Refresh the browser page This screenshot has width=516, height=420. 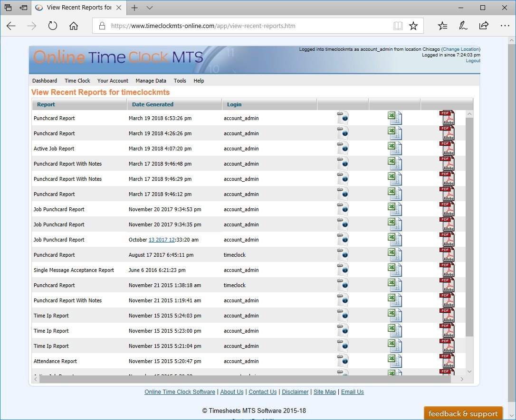point(53,26)
